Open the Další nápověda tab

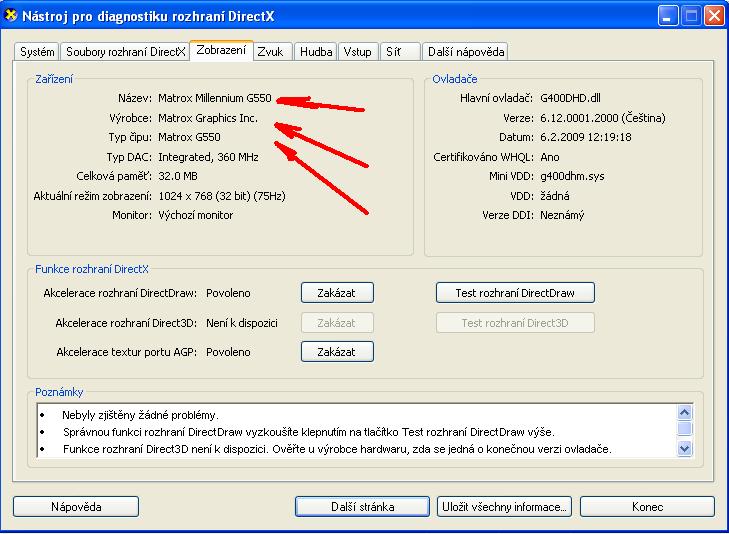465,52
